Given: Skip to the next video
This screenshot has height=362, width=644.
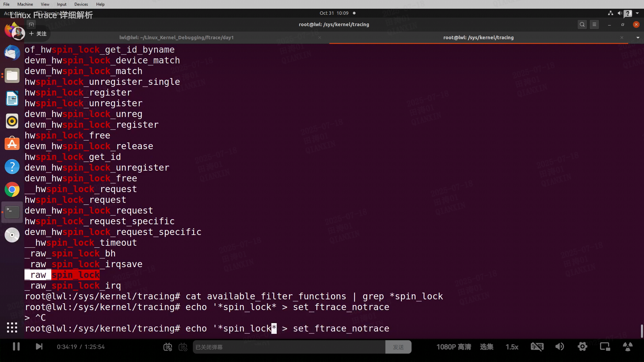Looking at the screenshot, I should 39,347.
